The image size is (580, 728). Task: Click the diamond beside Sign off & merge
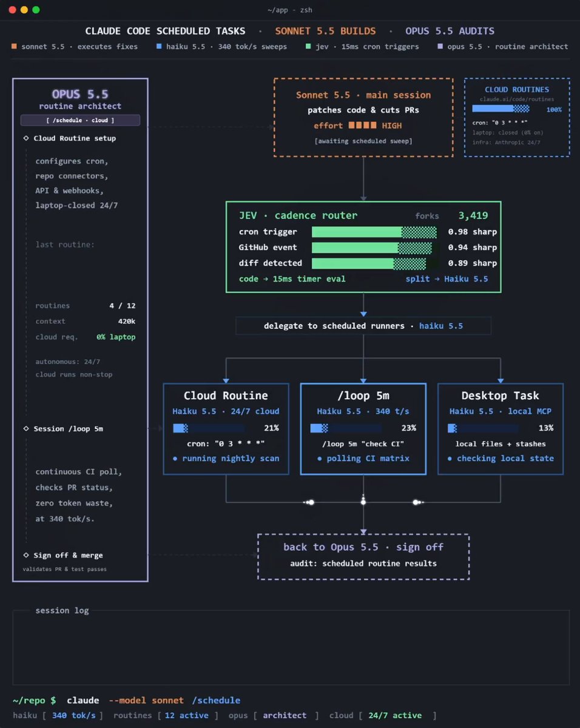pyautogui.click(x=25, y=555)
